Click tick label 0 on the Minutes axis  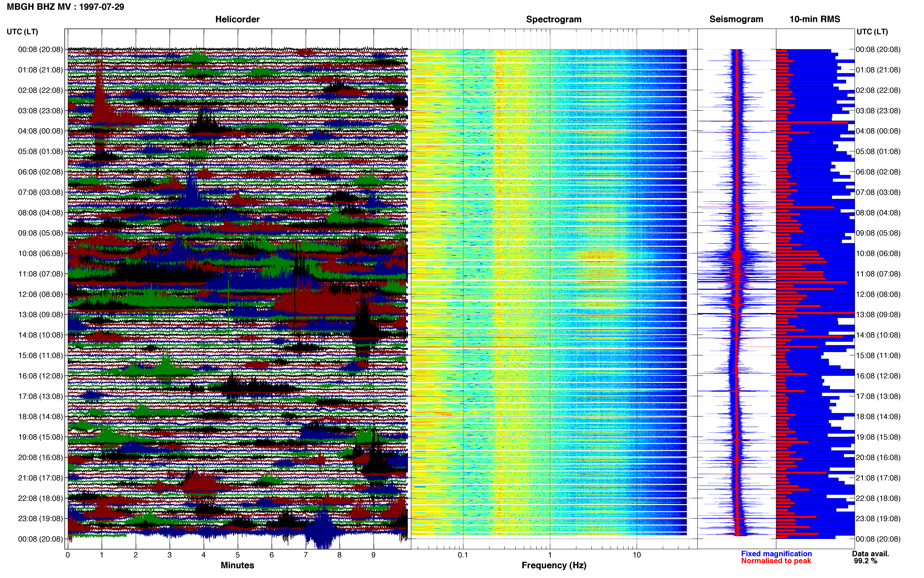68,555
